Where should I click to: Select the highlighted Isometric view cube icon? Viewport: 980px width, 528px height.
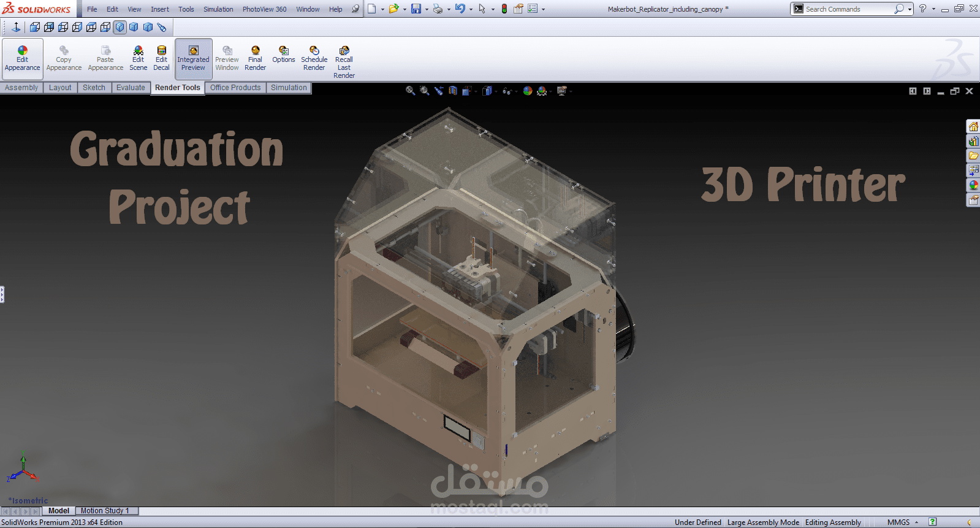120,27
